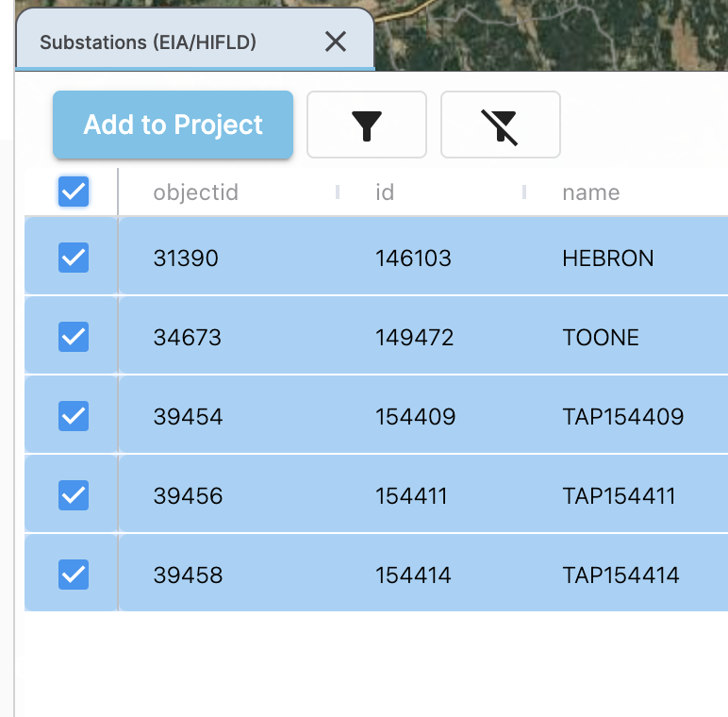Click objectid cell 34673
The height and width of the screenshot is (717, 728).
pos(187,338)
